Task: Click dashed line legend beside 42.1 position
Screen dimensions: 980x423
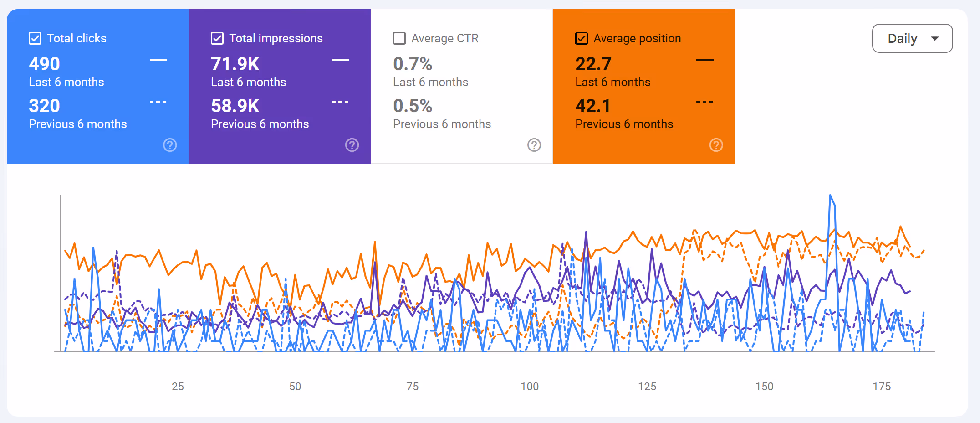Action: click(x=704, y=102)
